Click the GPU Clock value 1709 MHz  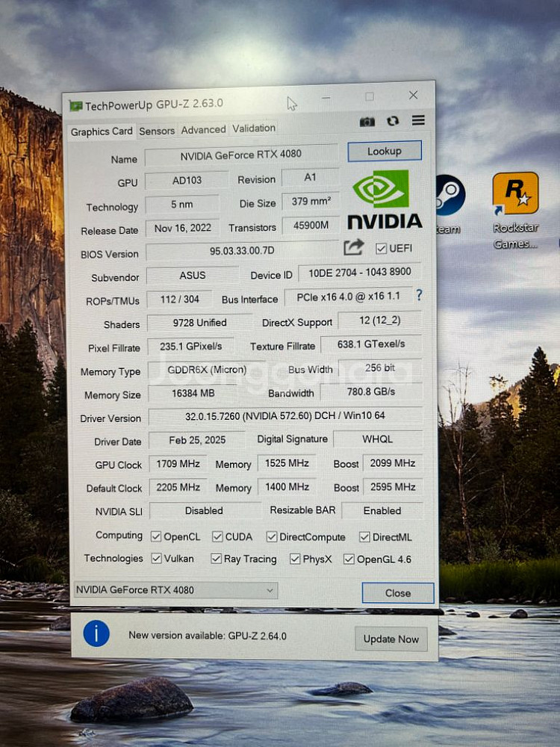click(x=178, y=464)
